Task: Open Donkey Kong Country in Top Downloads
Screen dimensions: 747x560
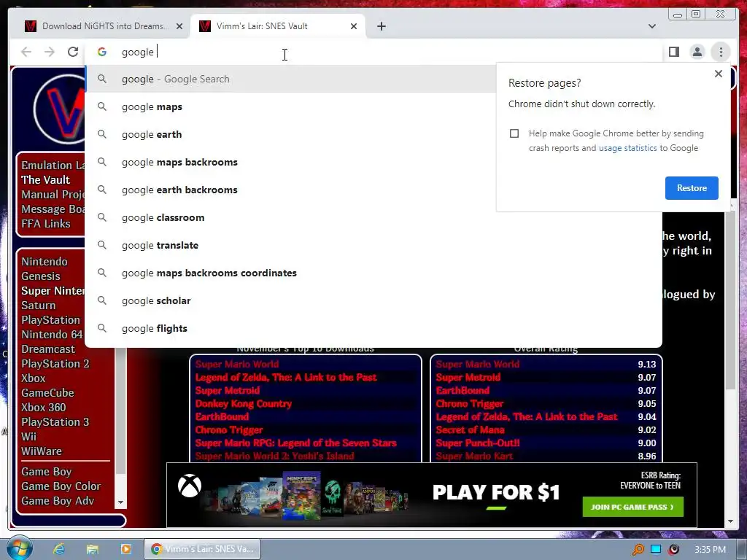Action: pyautogui.click(x=244, y=404)
